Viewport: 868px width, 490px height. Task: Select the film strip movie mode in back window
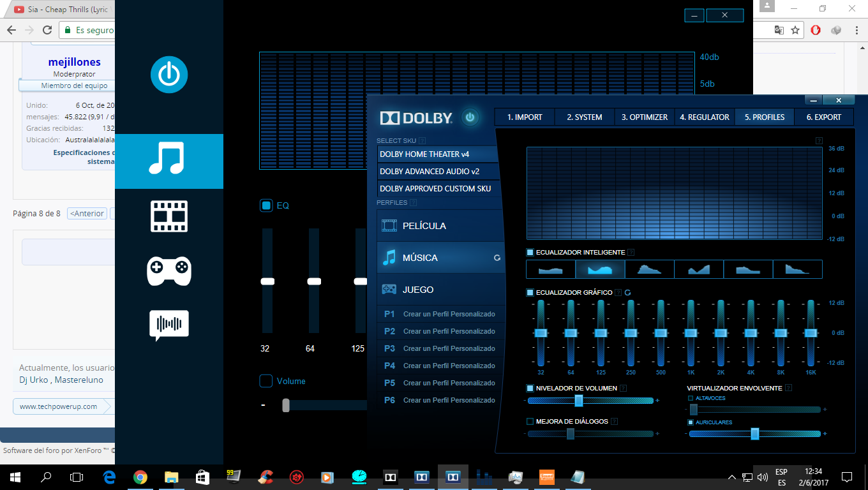(169, 216)
